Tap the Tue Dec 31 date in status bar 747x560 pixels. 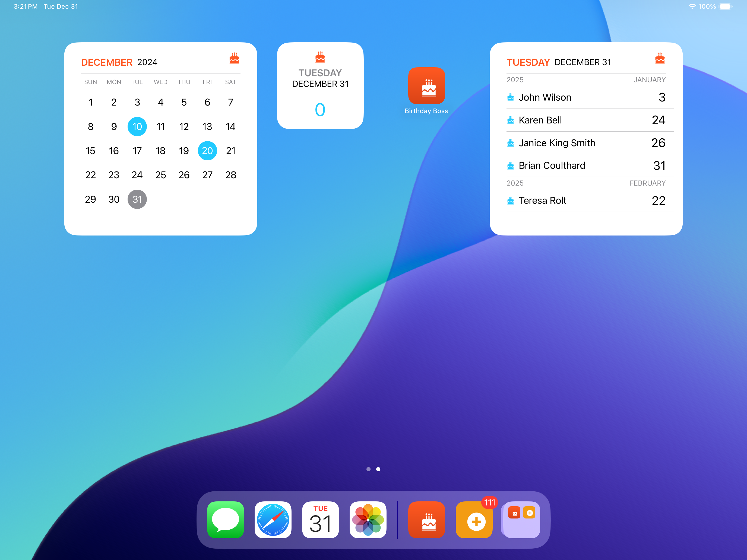61,7
